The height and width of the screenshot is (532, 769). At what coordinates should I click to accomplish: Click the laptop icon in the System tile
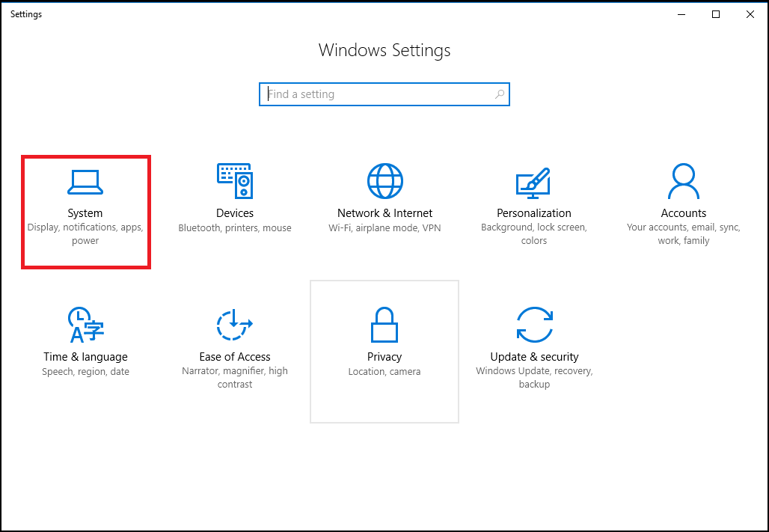pos(85,180)
